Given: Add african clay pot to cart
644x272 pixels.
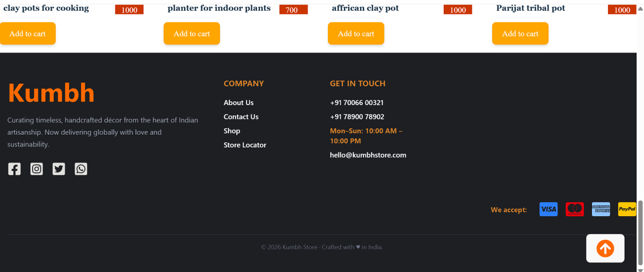Looking at the screenshot, I should coord(356,33).
